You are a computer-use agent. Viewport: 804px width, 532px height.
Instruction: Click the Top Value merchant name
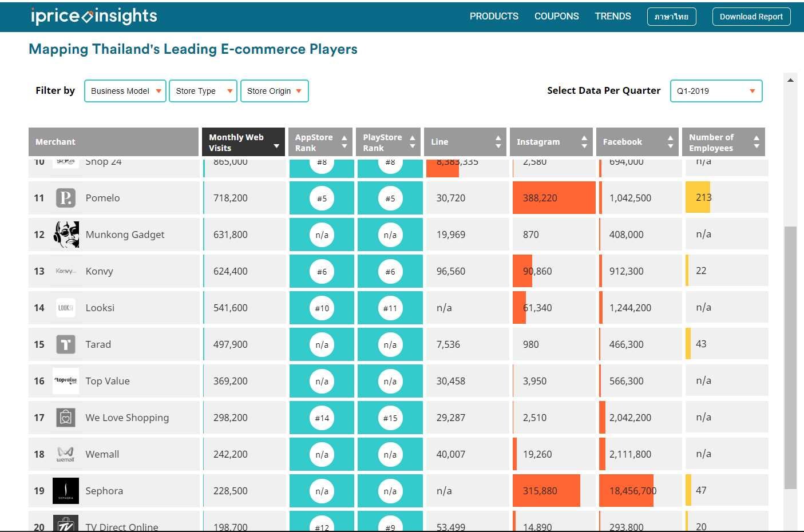(x=108, y=381)
